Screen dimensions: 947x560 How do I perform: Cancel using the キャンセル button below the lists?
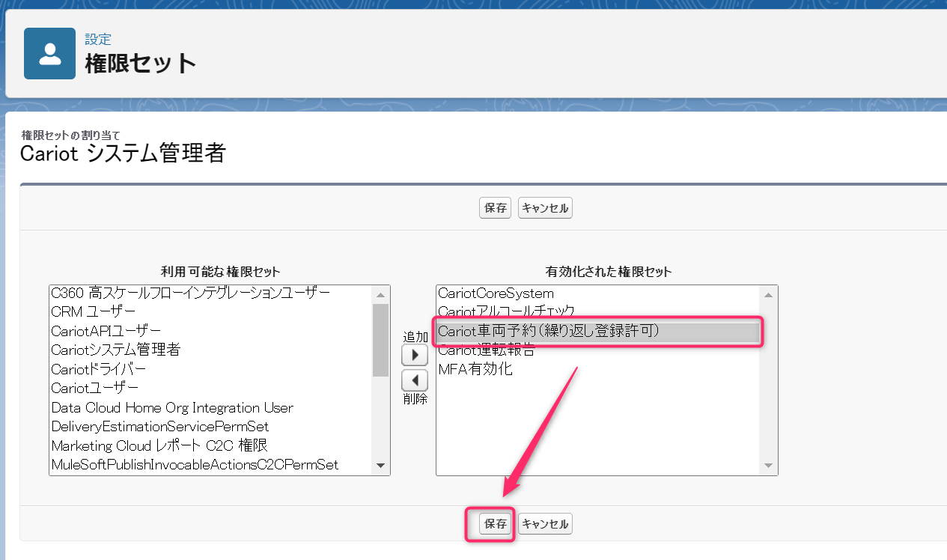click(545, 524)
